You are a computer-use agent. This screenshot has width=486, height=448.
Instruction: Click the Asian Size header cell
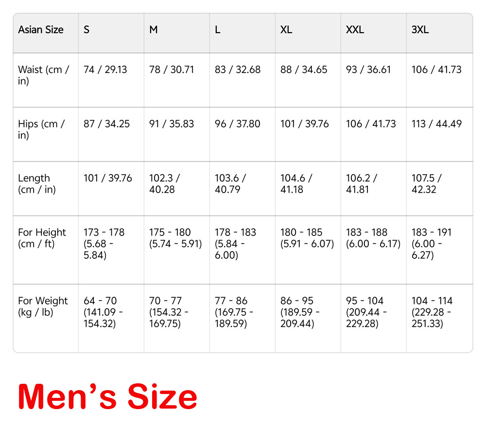pos(41,30)
